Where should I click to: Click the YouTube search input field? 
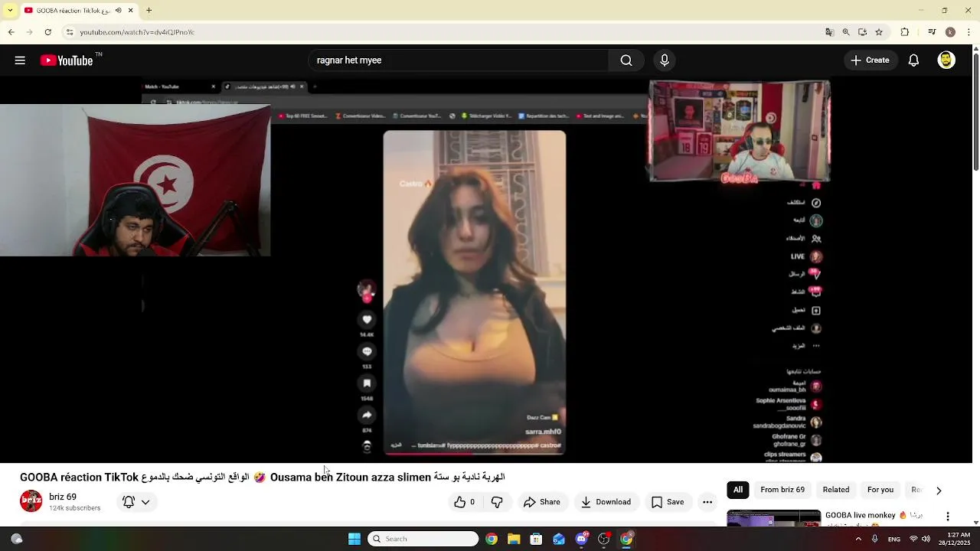[458, 60]
